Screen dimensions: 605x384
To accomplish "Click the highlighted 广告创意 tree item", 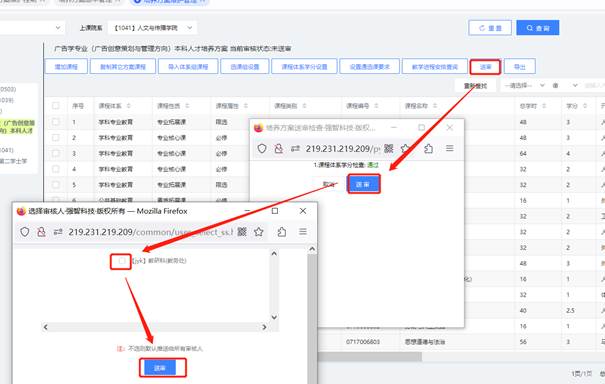I will pyautogui.click(x=18, y=127).
